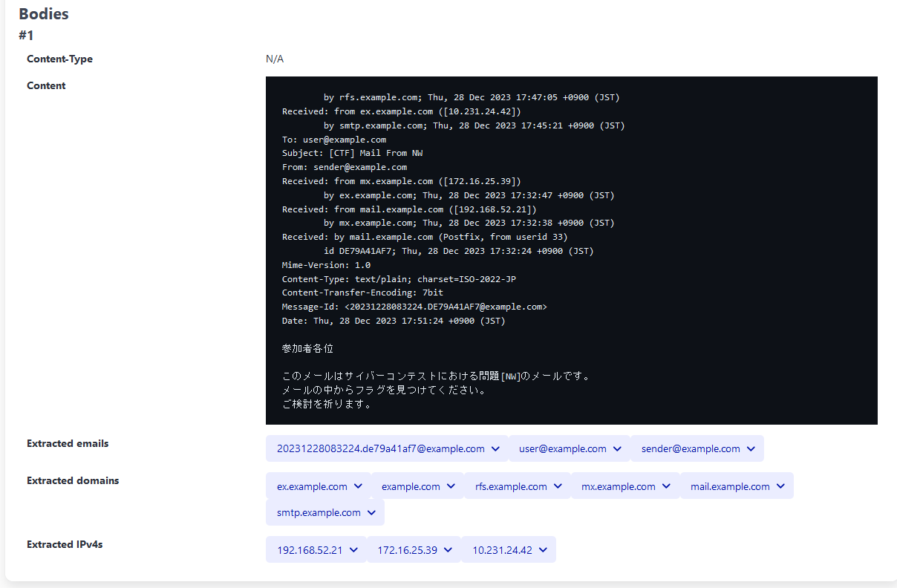Image resolution: width=897 pixels, height=588 pixels.
Task: Open the mail.example.com domain chevron
Action: pyautogui.click(x=779, y=486)
